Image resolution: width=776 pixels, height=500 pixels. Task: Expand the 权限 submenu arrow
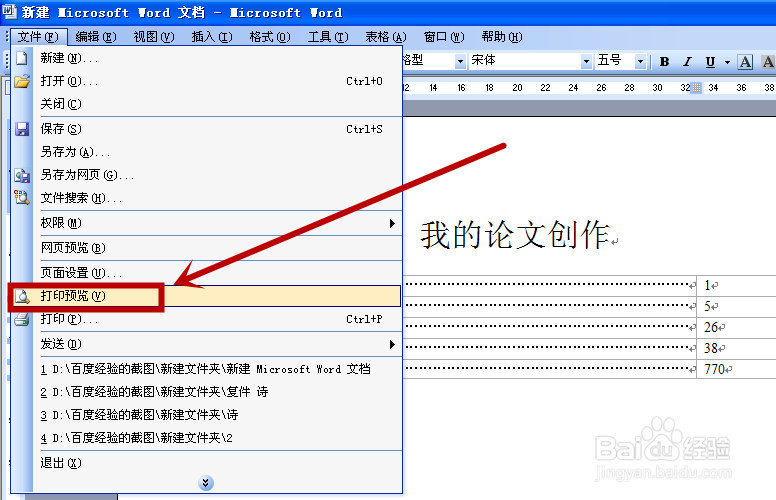(392, 223)
